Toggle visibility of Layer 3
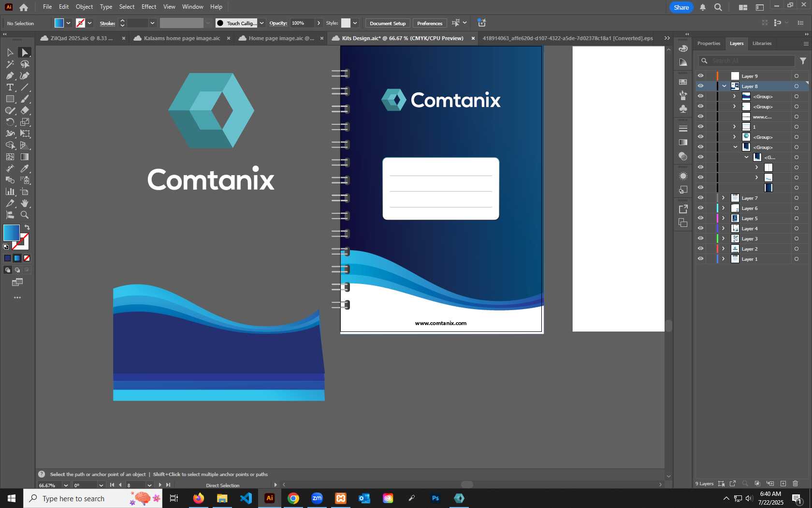The image size is (812, 508). coord(700,239)
